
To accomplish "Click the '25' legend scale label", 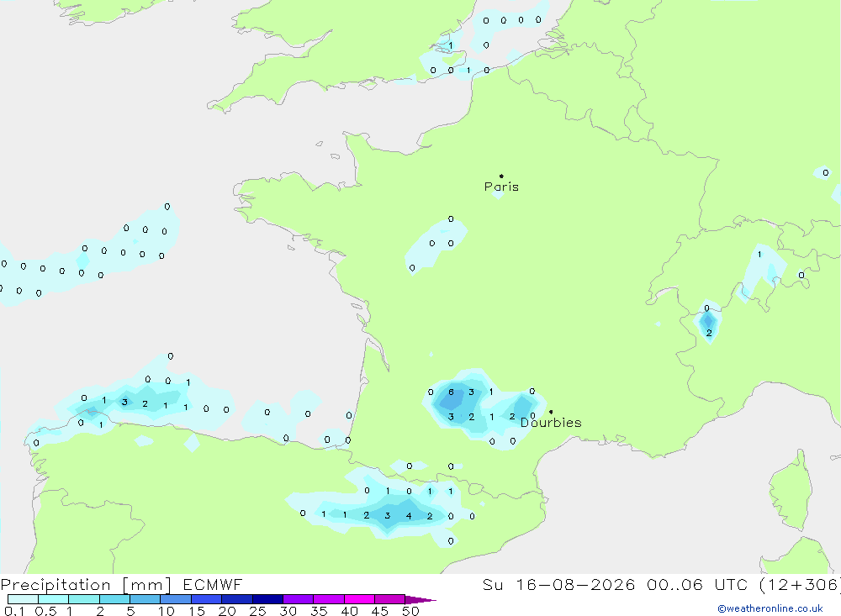I will (257, 611).
